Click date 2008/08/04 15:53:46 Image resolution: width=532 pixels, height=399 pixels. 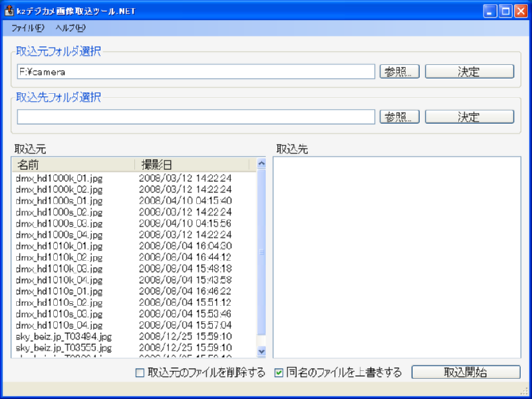(185, 314)
